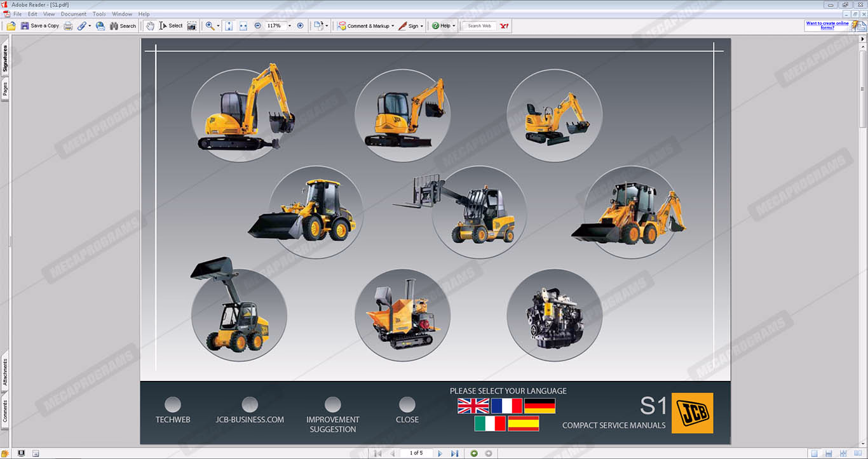The width and height of the screenshot is (868, 459).
Task: Open the top-middle mini excavator circle
Action: click(x=402, y=116)
